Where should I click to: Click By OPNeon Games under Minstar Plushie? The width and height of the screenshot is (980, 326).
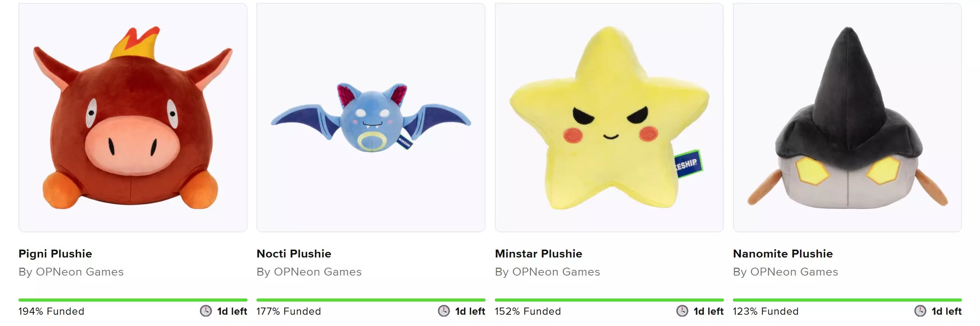point(547,271)
